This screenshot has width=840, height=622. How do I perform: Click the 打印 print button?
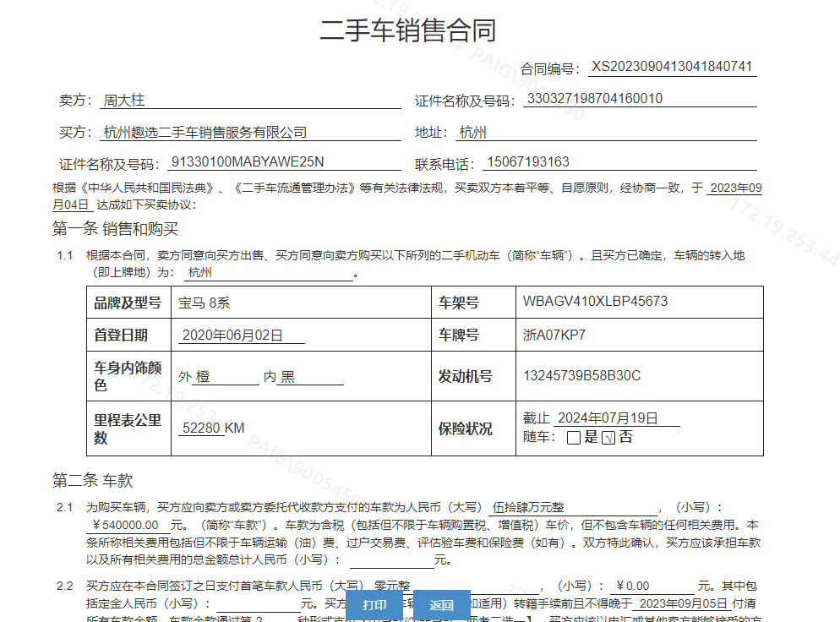(374, 605)
